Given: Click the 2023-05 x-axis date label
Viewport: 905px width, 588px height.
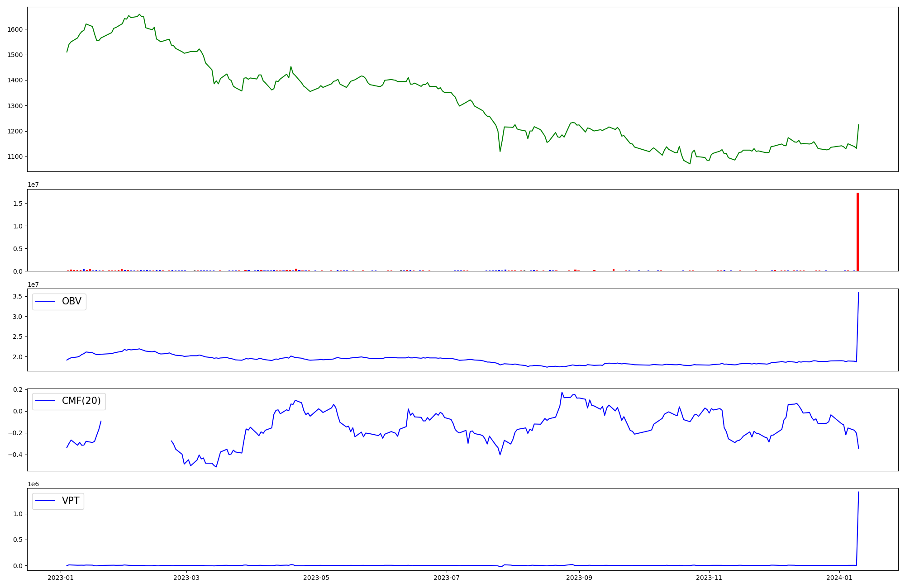Looking at the screenshot, I should (x=316, y=578).
